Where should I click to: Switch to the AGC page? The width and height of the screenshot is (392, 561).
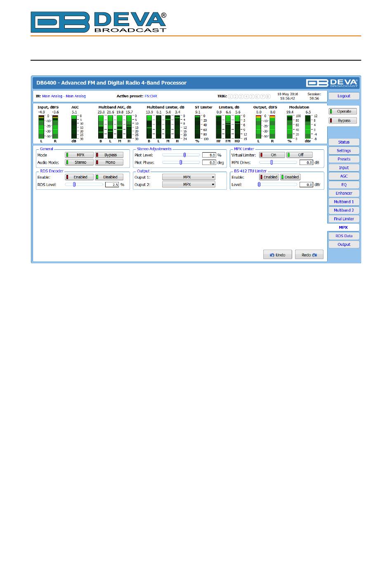pyautogui.click(x=344, y=176)
